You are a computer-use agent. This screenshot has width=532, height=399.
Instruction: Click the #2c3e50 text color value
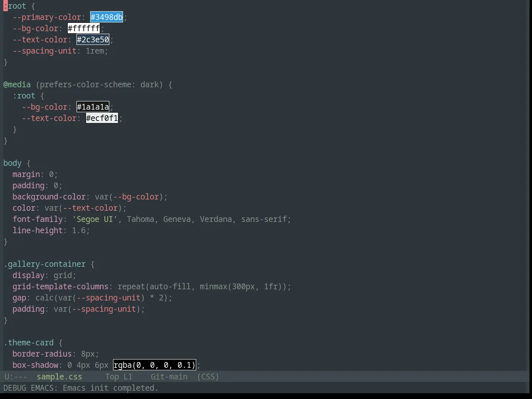(93, 39)
